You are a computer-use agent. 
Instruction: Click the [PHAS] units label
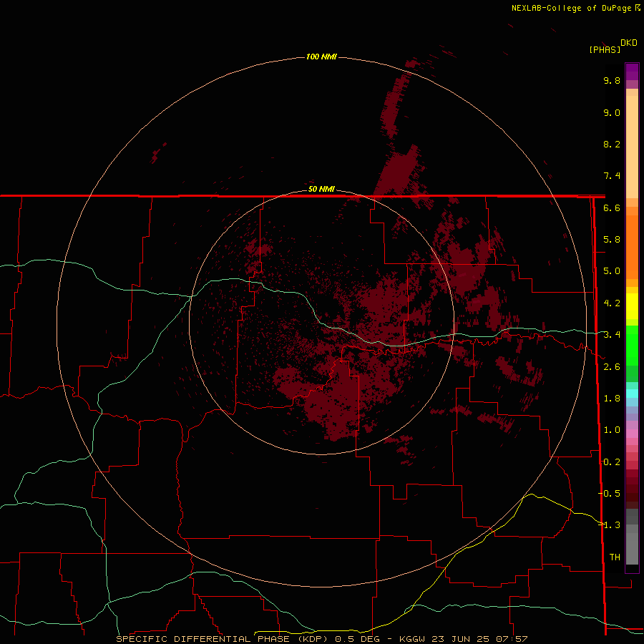pos(605,50)
